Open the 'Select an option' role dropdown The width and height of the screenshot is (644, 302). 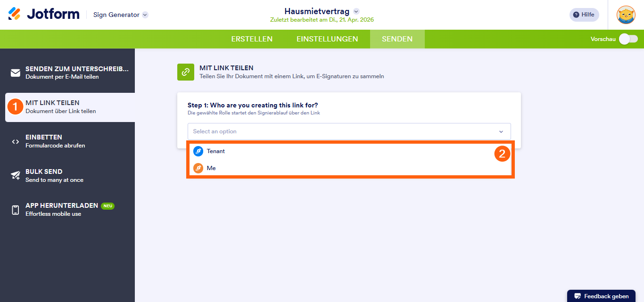(x=349, y=131)
